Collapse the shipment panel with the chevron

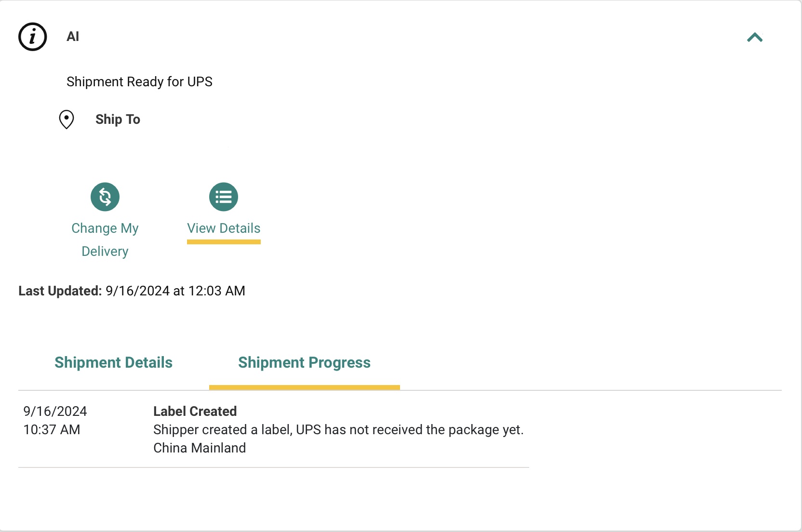pyautogui.click(x=755, y=38)
